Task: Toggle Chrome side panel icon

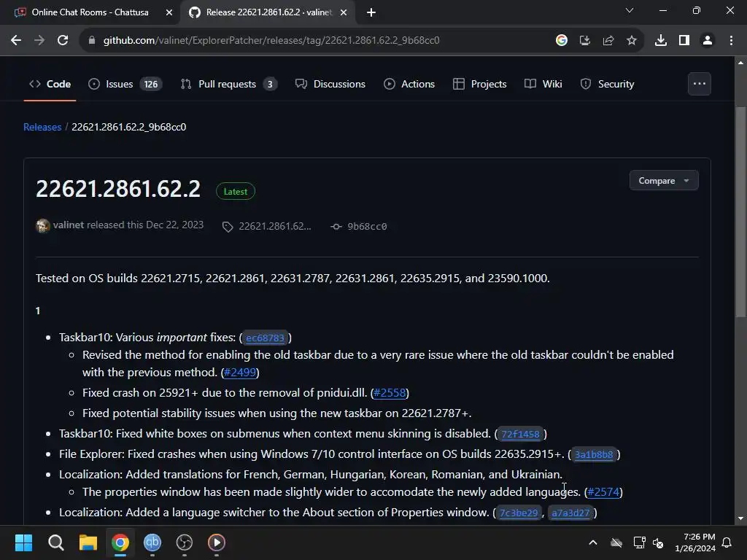Action: click(x=684, y=41)
